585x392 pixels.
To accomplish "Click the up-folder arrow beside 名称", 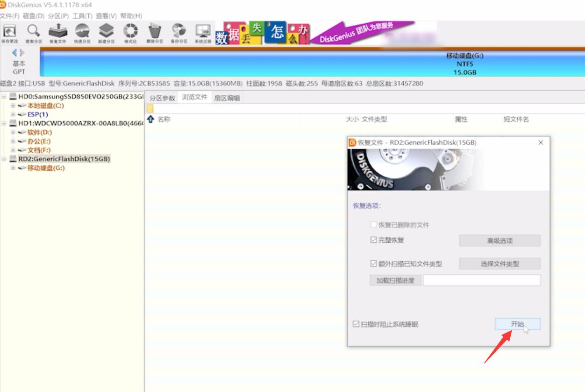I will tap(150, 119).
